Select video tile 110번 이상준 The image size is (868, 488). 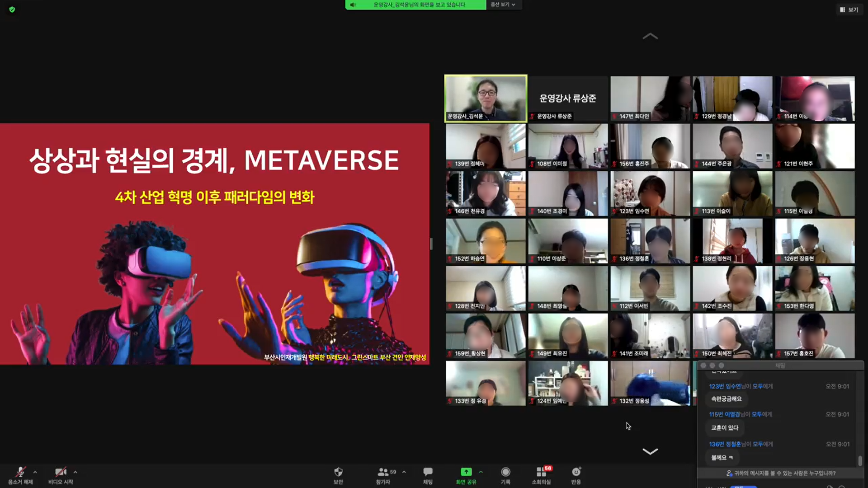pyautogui.click(x=568, y=241)
